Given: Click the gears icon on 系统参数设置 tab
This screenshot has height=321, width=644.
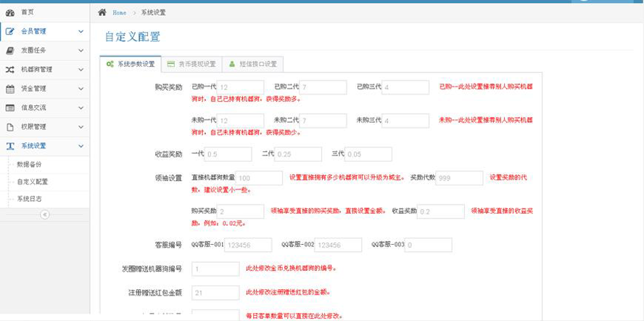Looking at the screenshot, I should tap(110, 64).
